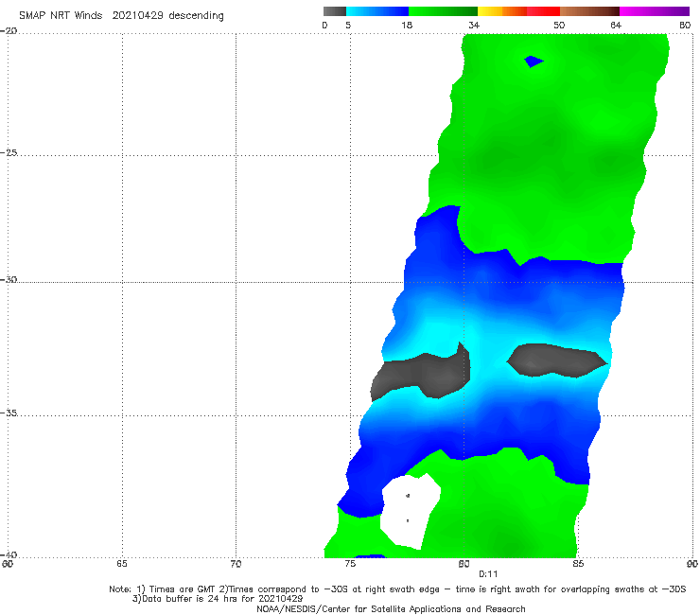Select the red segment of the color bar
This screenshot has width=700, height=615.
(x=543, y=11)
